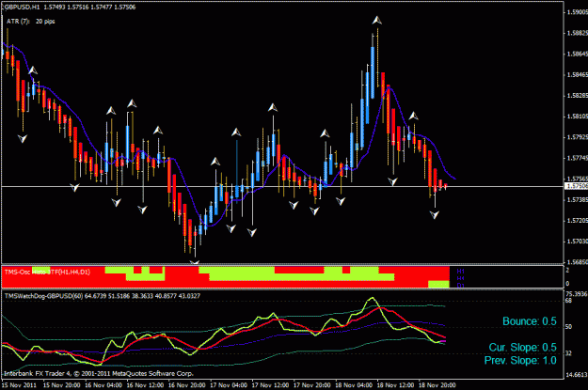Click the 1.57925 price axis label
This screenshot has height=390, width=588.
[x=577, y=137]
